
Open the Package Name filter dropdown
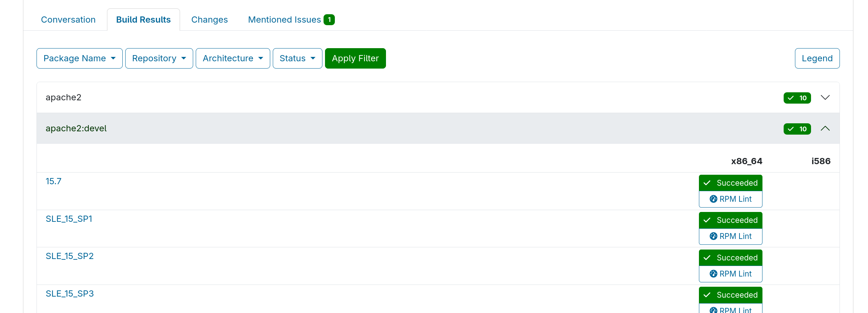pos(79,58)
